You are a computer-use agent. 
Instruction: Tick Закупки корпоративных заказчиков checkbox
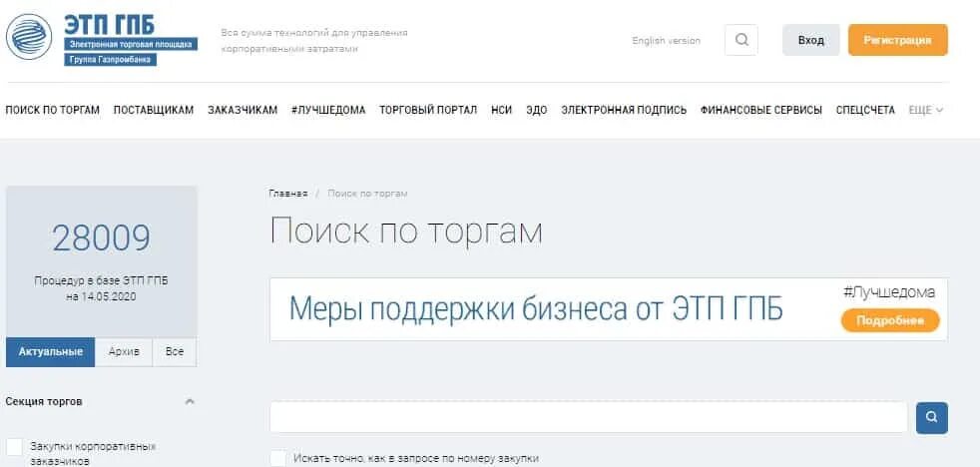click(x=14, y=447)
